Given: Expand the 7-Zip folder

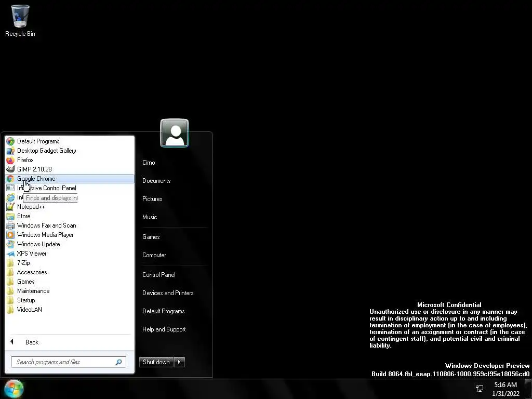Looking at the screenshot, I should point(69,263).
